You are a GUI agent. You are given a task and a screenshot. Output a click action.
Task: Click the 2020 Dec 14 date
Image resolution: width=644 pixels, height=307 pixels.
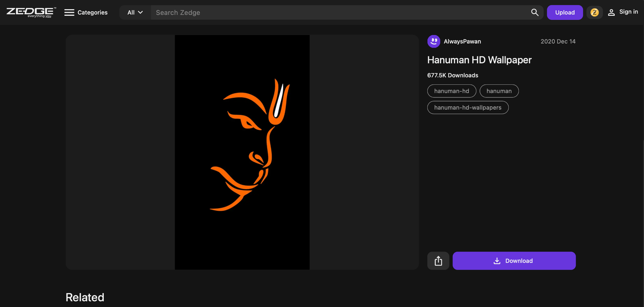point(558,41)
